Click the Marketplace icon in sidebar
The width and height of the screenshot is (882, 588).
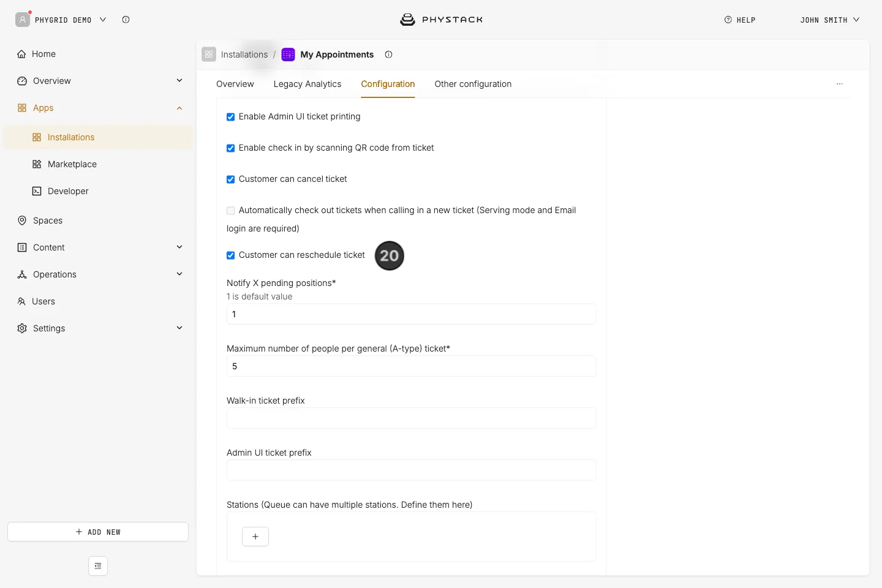[37, 164]
